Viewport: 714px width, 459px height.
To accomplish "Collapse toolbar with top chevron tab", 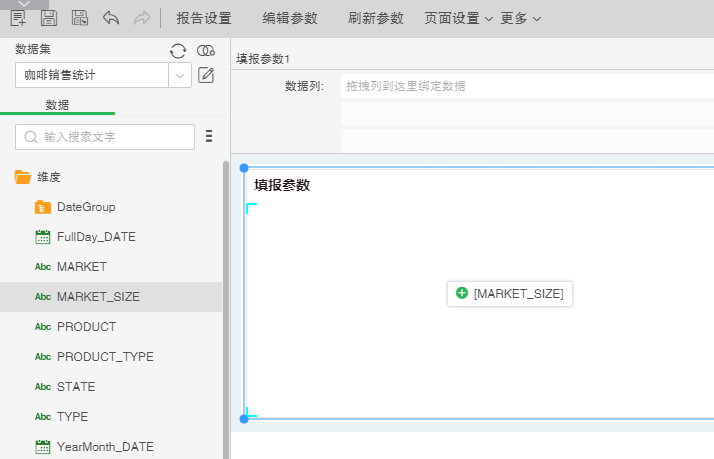I will [24, 4].
